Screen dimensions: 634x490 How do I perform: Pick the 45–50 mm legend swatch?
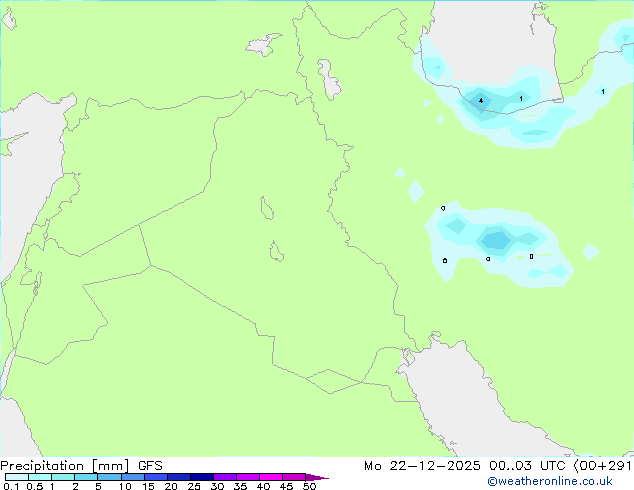point(294,477)
